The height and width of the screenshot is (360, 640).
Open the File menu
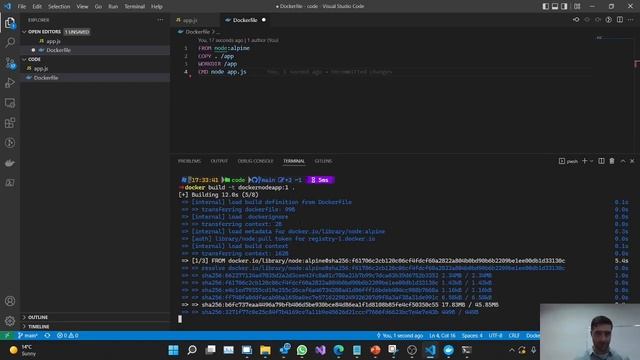[22, 7]
